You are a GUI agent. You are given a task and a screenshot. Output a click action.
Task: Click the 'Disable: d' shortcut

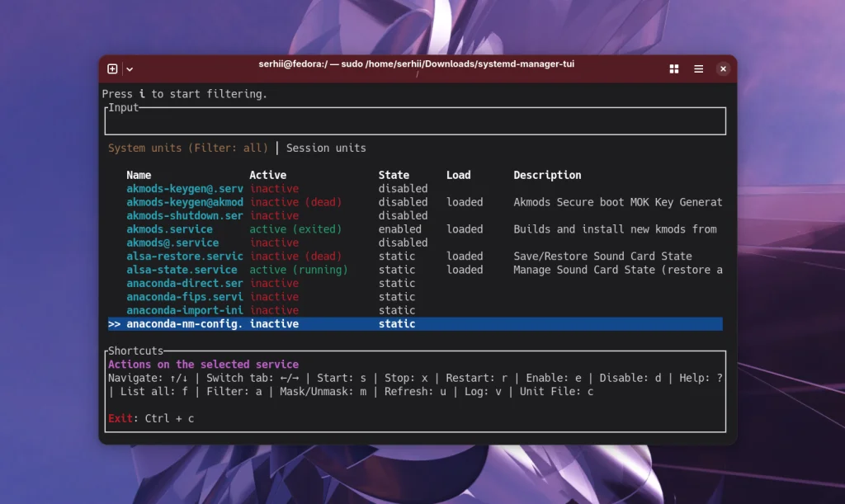pos(630,378)
